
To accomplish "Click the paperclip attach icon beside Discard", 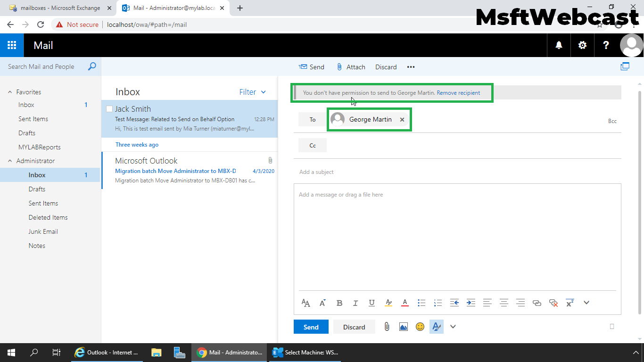I will coord(387,327).
